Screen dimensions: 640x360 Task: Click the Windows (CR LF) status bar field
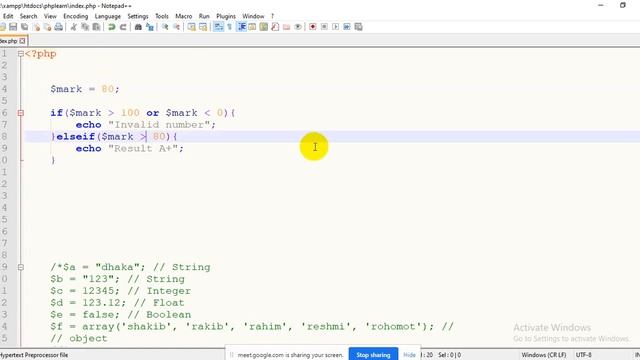coord(544,355)
